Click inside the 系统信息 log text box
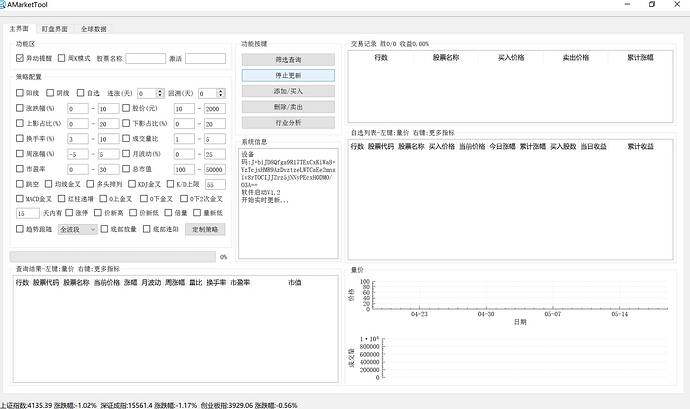Viewport: 690px width, 409px height. [x=288, y=203]
